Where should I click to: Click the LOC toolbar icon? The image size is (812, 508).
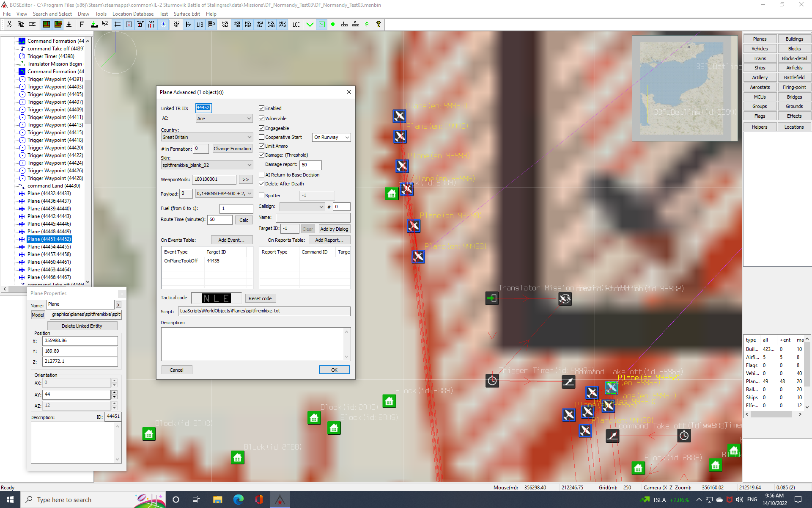(296, 25)
